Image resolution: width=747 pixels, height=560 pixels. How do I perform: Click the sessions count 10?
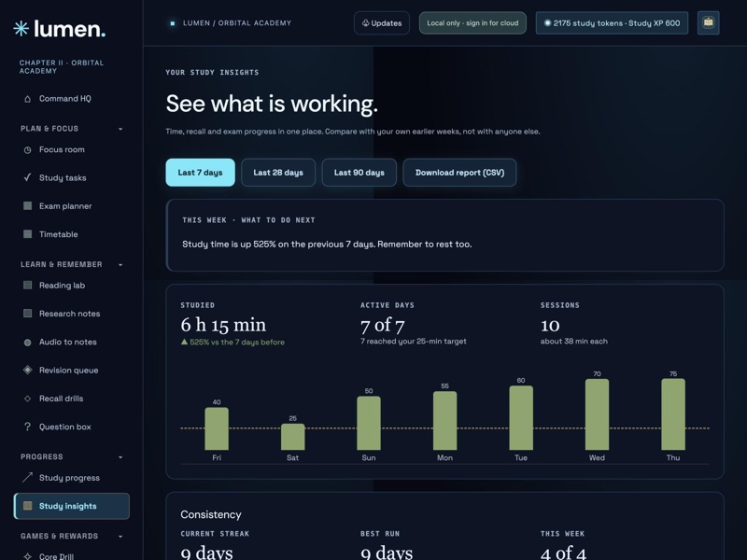click(550, 325)
